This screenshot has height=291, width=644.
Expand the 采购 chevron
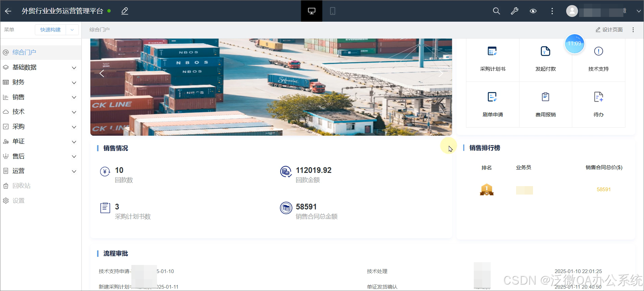coord(74,127)
